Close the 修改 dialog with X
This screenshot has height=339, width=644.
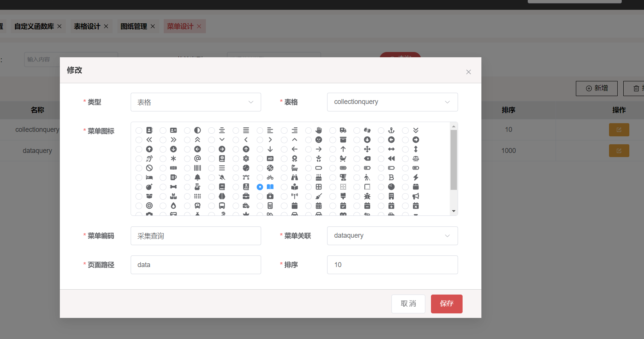coord(469,72)
